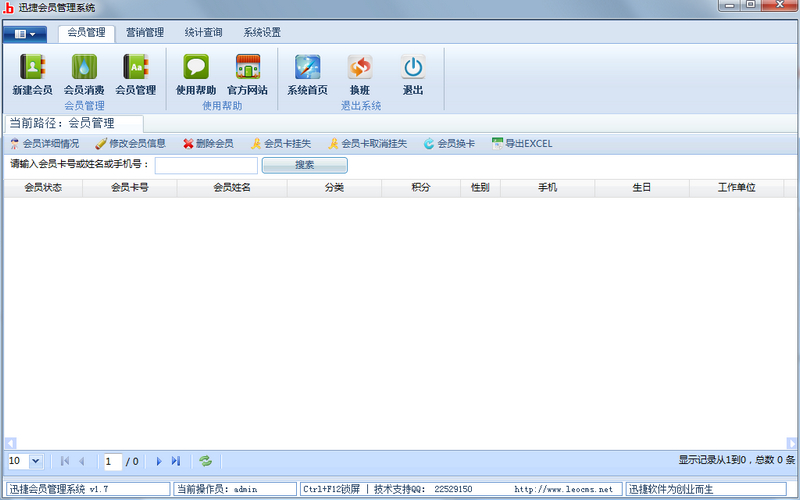Click horizontal scrollbar left arrow
The width and height of the screenshot is (800, 500).
pos(10,443)
